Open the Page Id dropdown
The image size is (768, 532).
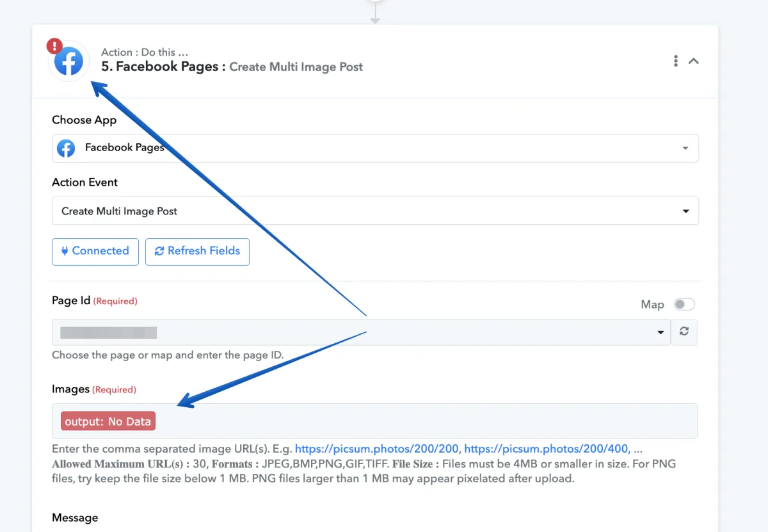[361, 332]
